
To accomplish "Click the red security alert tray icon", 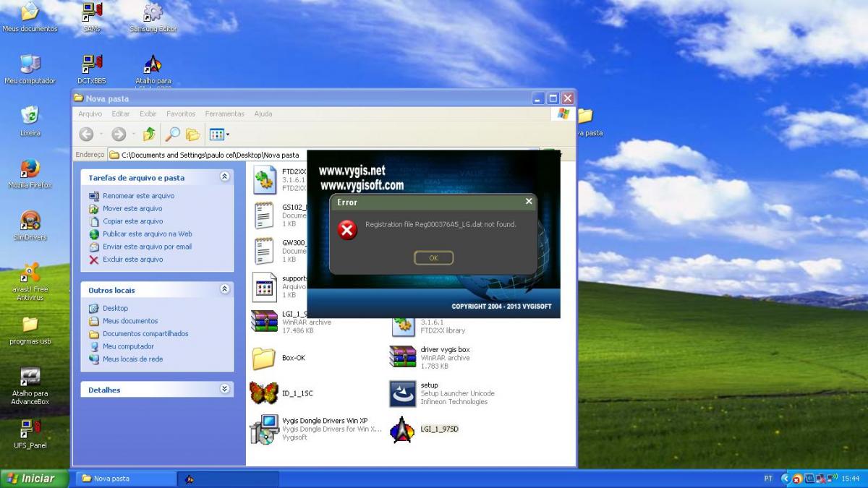I will (797, 479).
